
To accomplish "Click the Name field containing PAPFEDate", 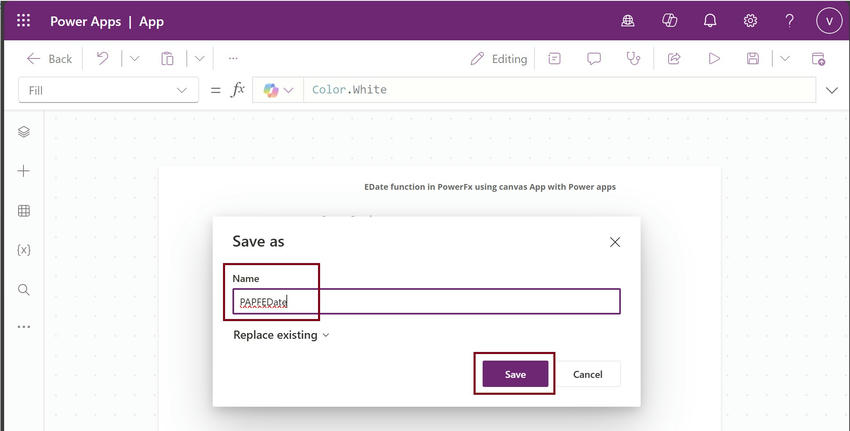I will 427,301.
